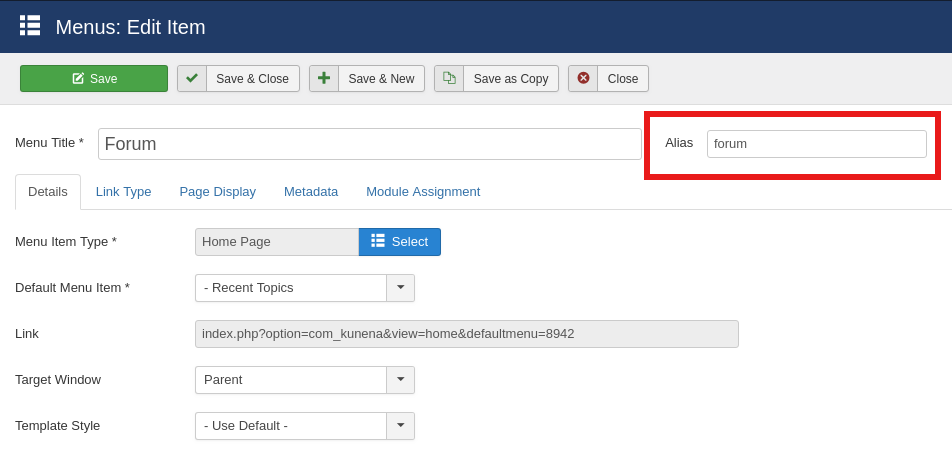The width and height of the screenshot is (952, 474).
Task: Click the green Save button
Action: [x=94, y=79]
